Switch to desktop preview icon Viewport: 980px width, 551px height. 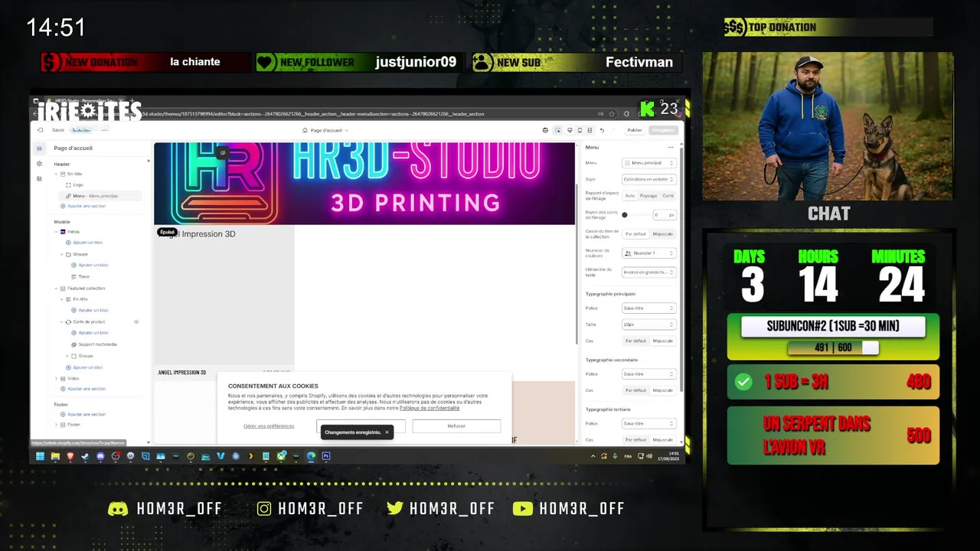[x=569, y=130]
